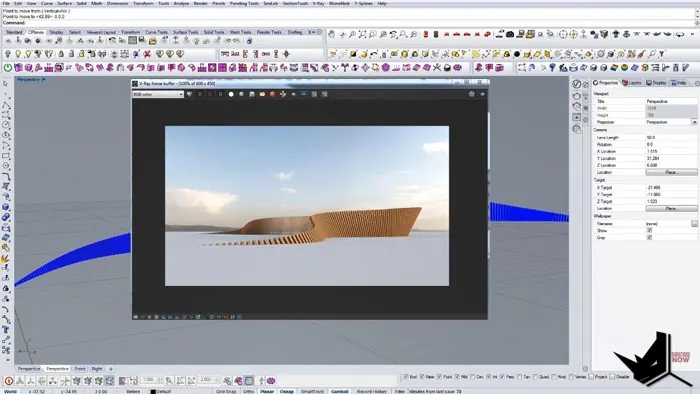Enable the Cen osnap checkbox
This screenshot has width=700, height=394.
coord(473,377)
